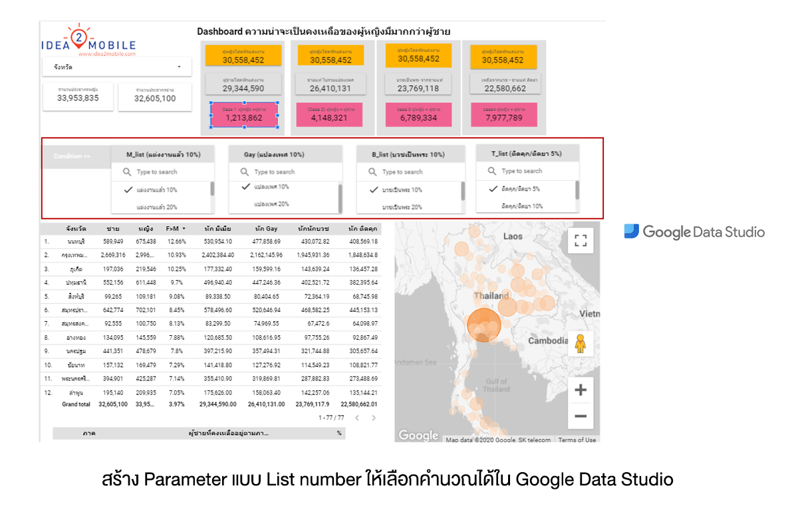The image size is (798, 532).
Task: Click gray scorecard showing 29,344,590
Action: 243,85
